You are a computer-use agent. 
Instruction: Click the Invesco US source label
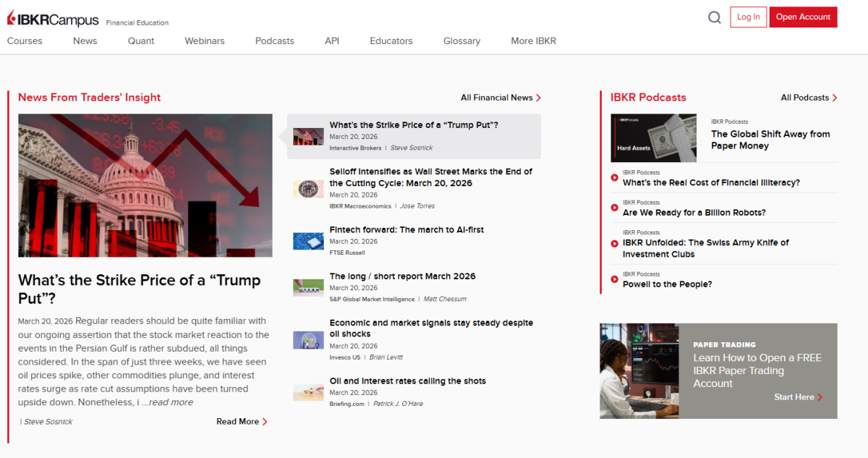(x=345, y=357)
